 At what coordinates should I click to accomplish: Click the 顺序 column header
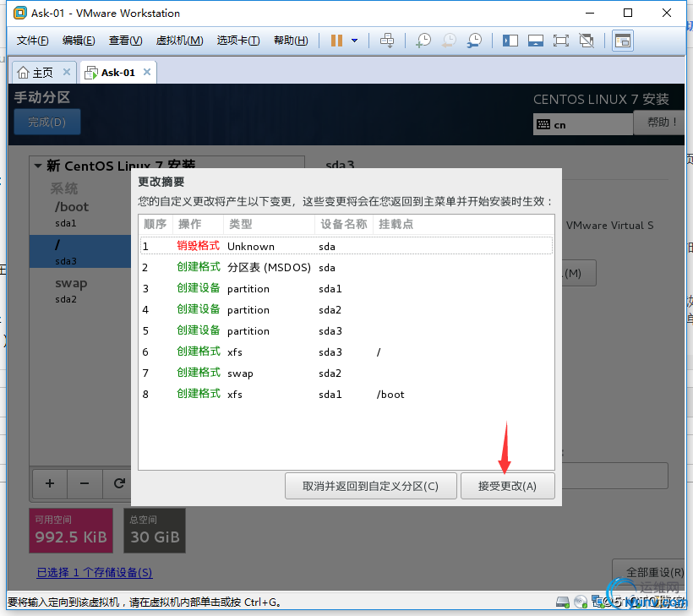pos(156,225)
